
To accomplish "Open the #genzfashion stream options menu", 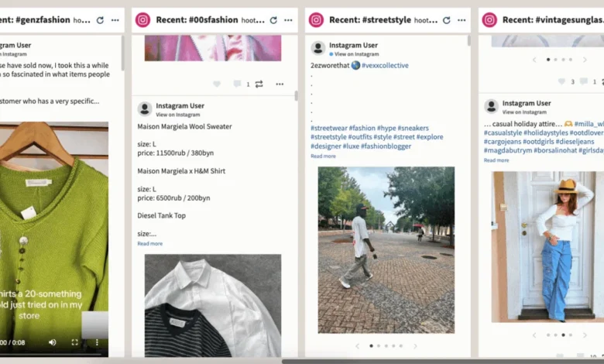I will [115, 20].
